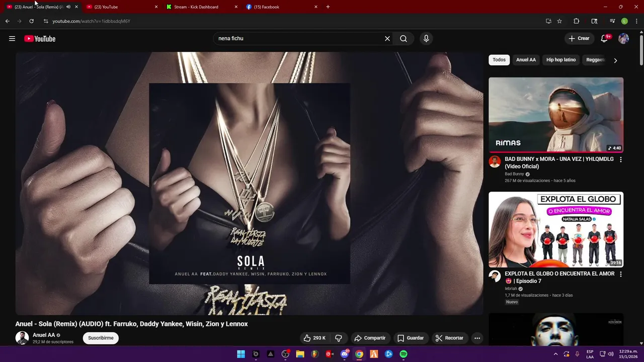Open Bad Bunny UNA VEZ thumbnail
644x362 pixels.
(x=556, y=115)
